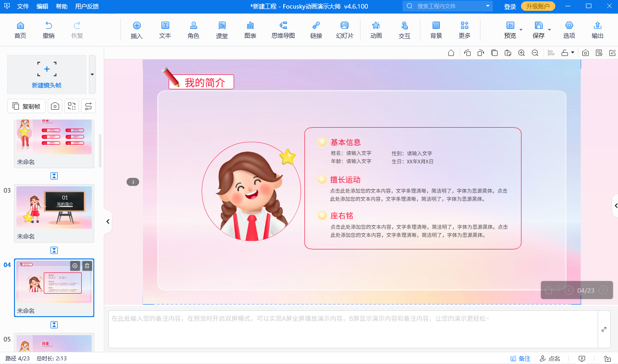The height and width of the screenshot is (364, 618).
Task: Add a hyperlink with 链接
Action: tap(316, 30)
